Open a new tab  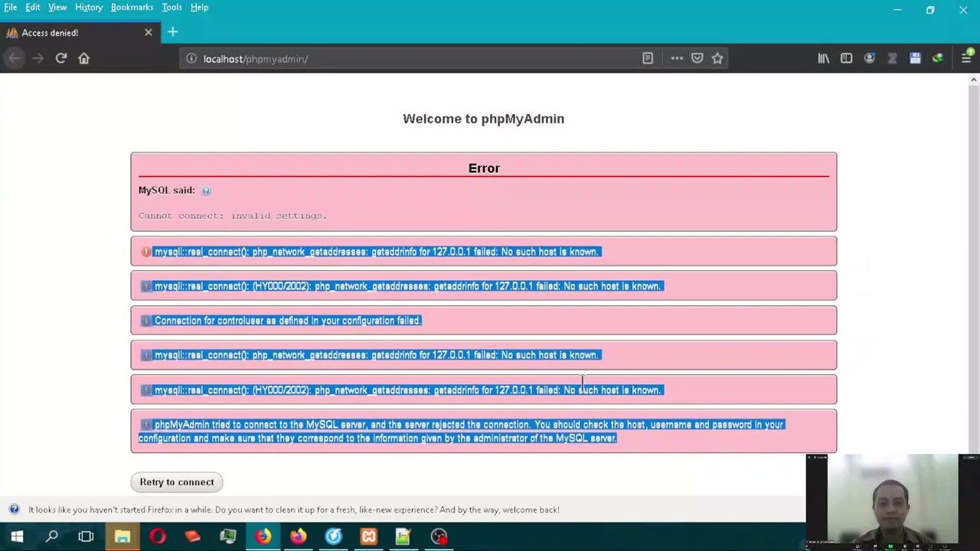click(173, 32)
